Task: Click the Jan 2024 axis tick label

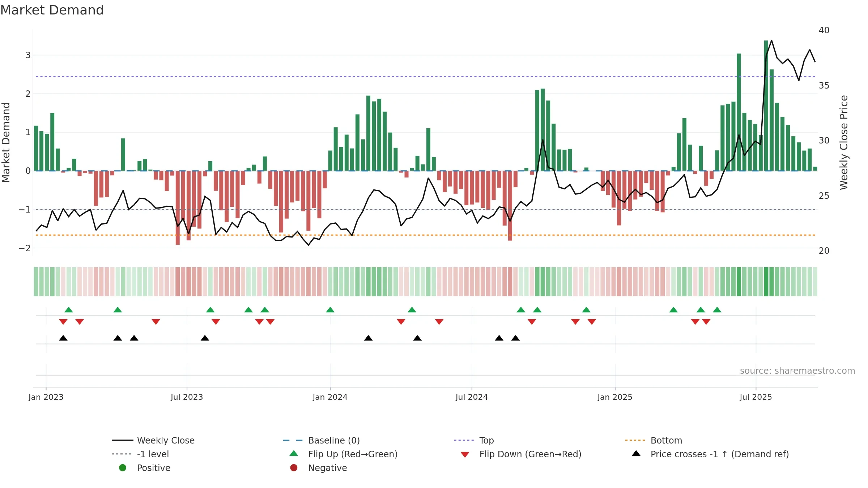Action: click(x=330, y=397)
